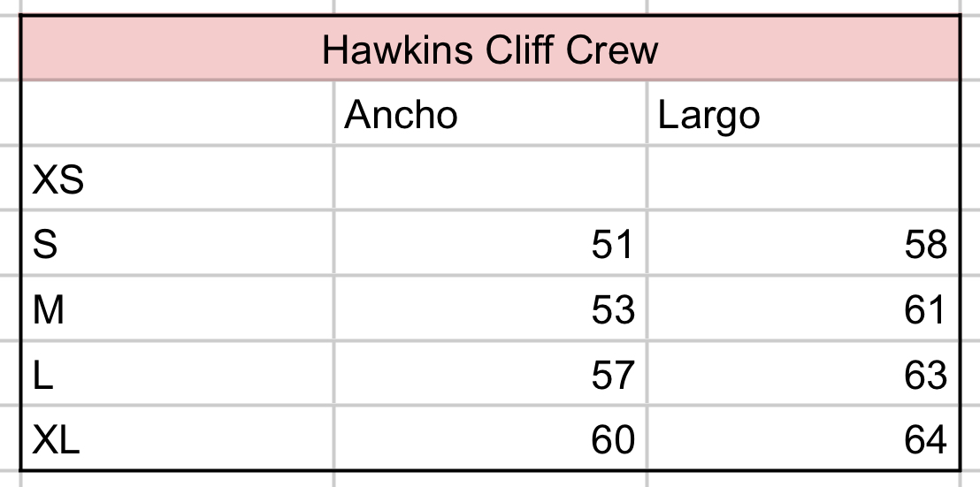980x487 pixels.
Task: Select the cell with Ancho value 57
Action: [490, 375]
